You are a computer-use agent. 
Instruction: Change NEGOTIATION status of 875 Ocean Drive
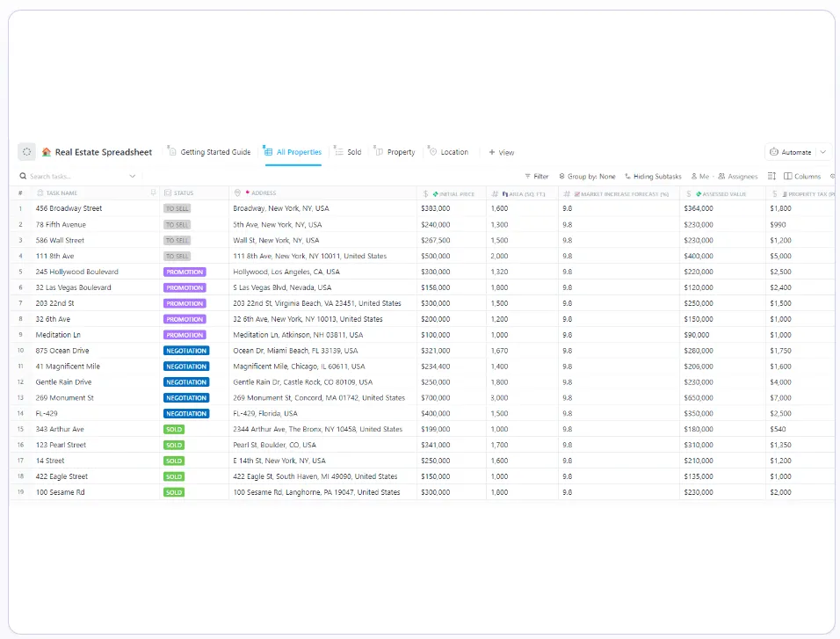[186, 351]
